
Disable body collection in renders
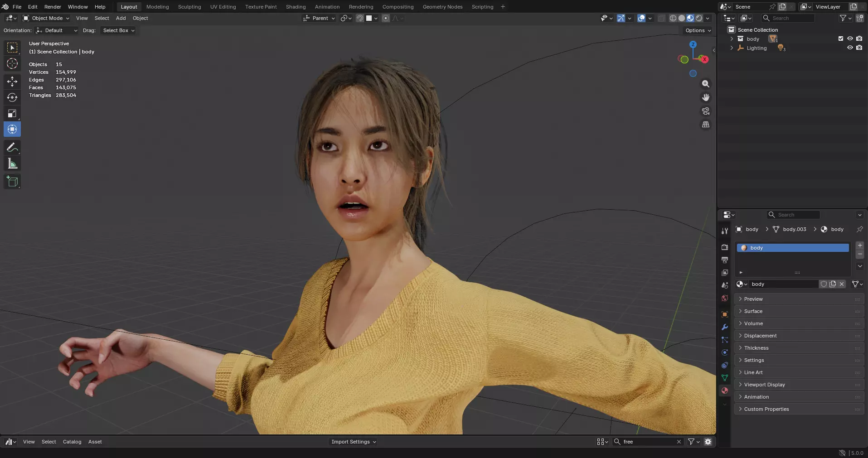859,39
